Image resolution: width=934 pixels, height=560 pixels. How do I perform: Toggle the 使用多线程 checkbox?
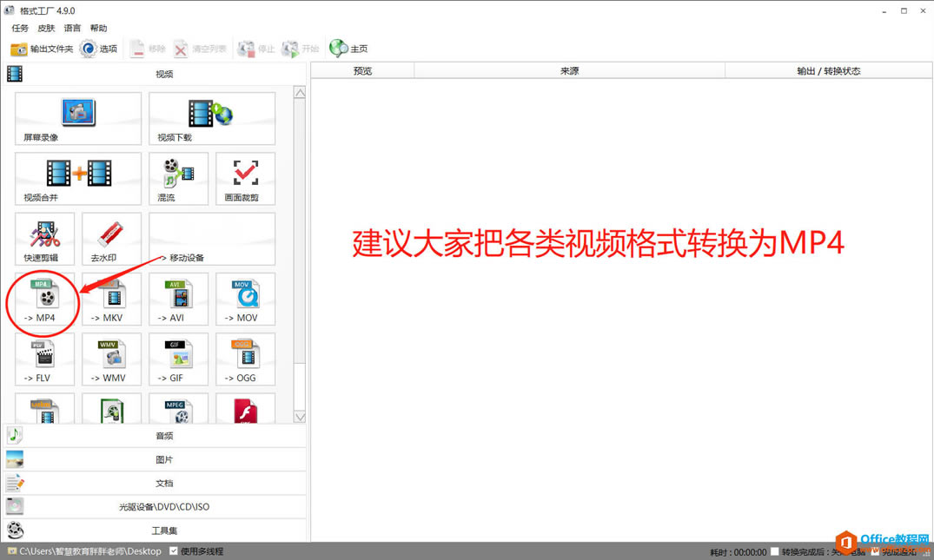point(174,551)
